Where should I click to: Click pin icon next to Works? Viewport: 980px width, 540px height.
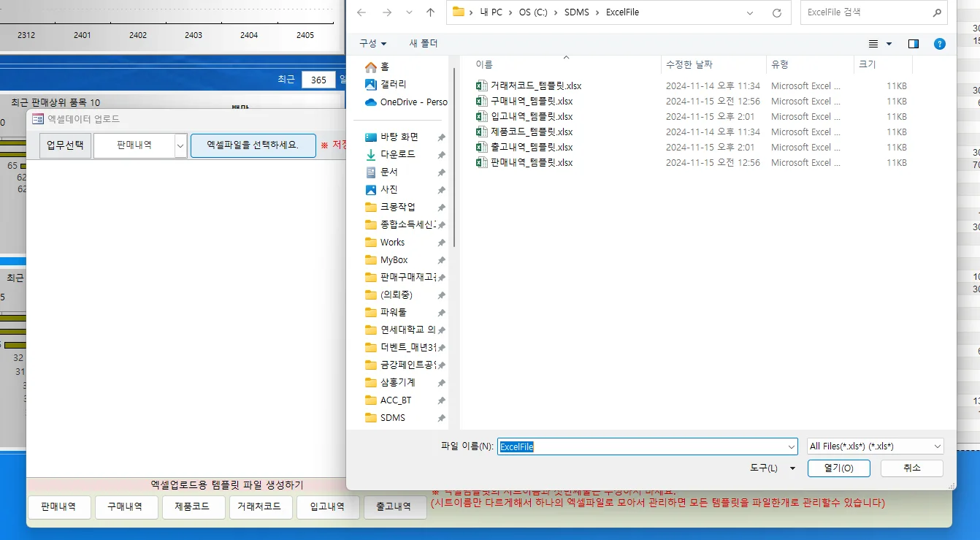[x=441, y=243]
